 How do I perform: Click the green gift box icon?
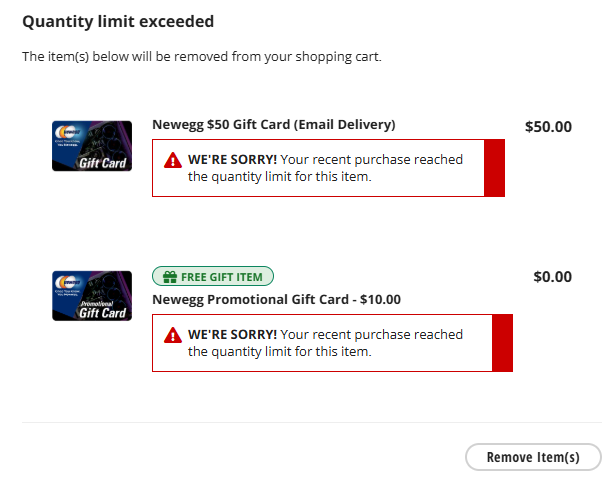point(169,277)
